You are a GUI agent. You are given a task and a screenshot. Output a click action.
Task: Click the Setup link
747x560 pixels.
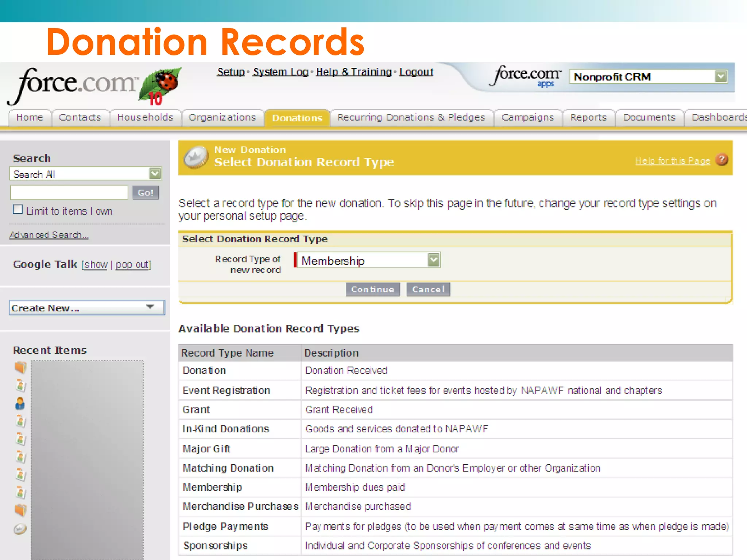coord(231,72)
